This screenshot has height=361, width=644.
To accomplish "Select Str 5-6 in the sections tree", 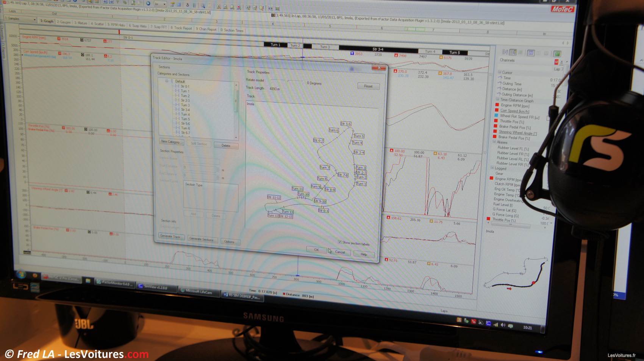I will (x=185, y=124).
